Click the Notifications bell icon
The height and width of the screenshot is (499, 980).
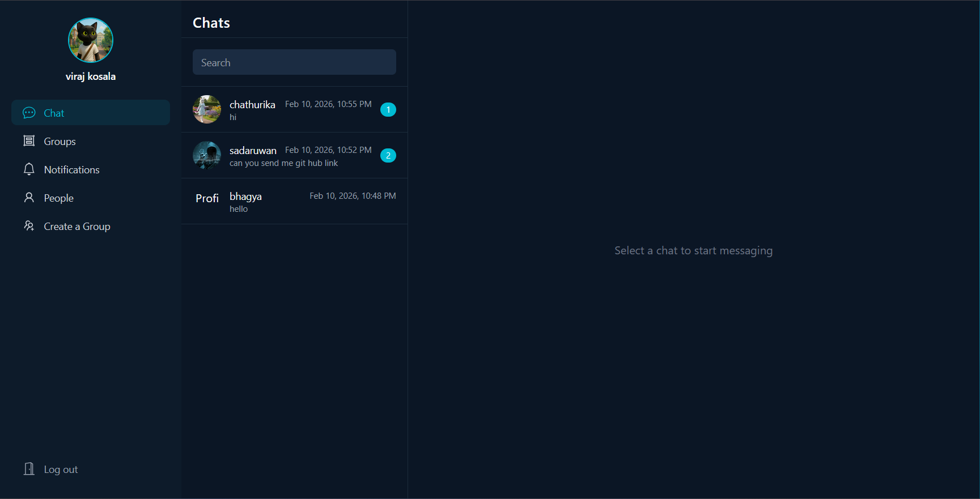(29, 169)
